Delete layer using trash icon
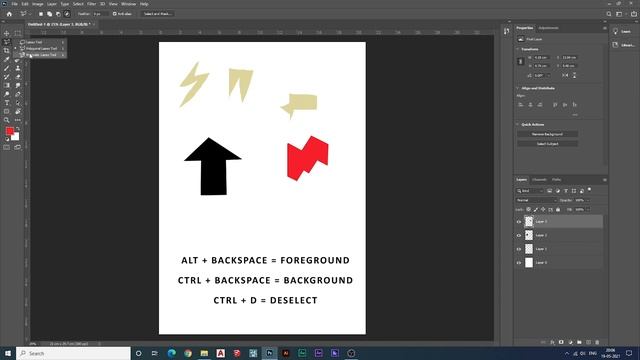The height and width of the screenshot is (360, 640). (x=597, y=342)
